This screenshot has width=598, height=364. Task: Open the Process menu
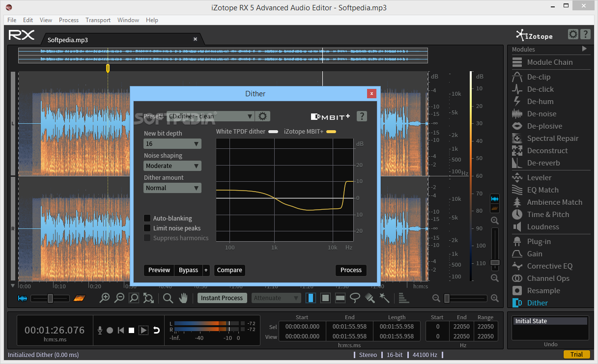tap(69, 20)
